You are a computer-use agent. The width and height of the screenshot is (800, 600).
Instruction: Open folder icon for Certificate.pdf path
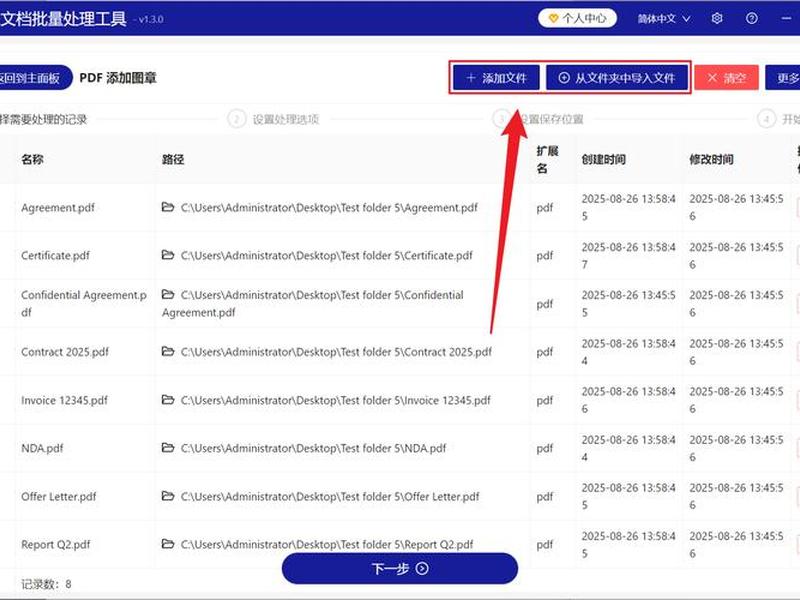tap(168, 255)
